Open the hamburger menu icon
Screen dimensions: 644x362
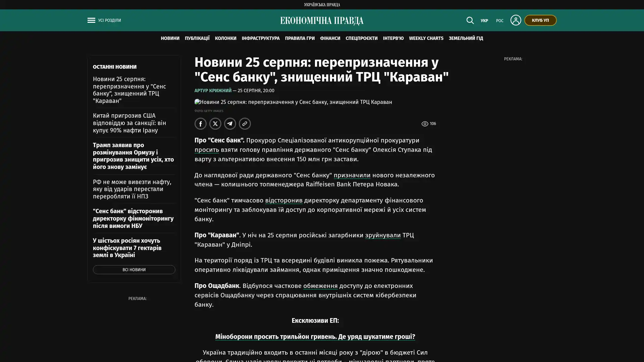pyautogui.click(x=91, y=20)
